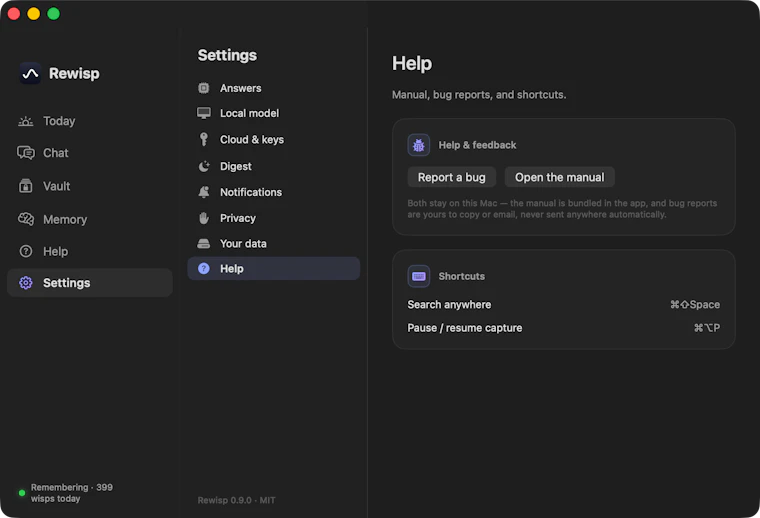Click the green Remembering status dot
Screen dimensions: 760x518
(x=22, y=493)
